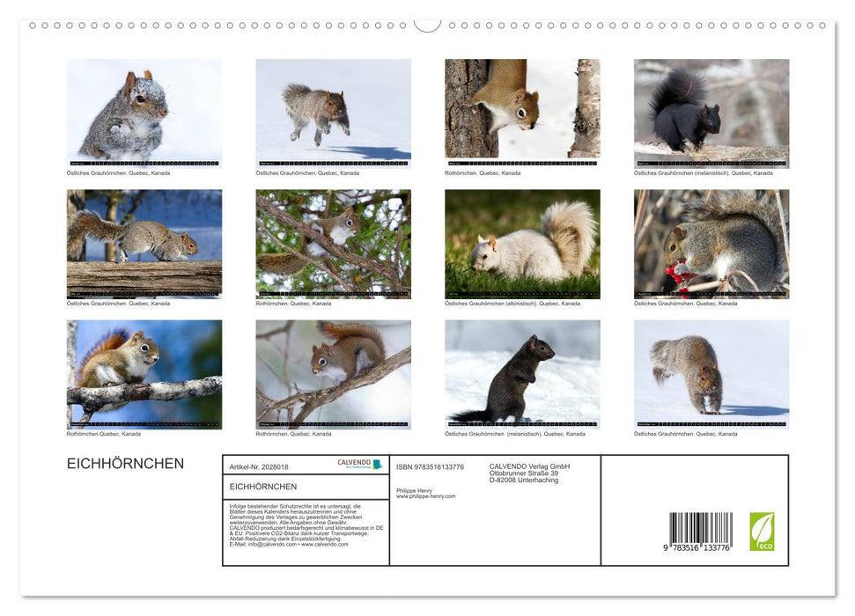Click the mini calendar strip under the jumping squirrel
Viewport: 855px width, 616px height.
point(333,164)
